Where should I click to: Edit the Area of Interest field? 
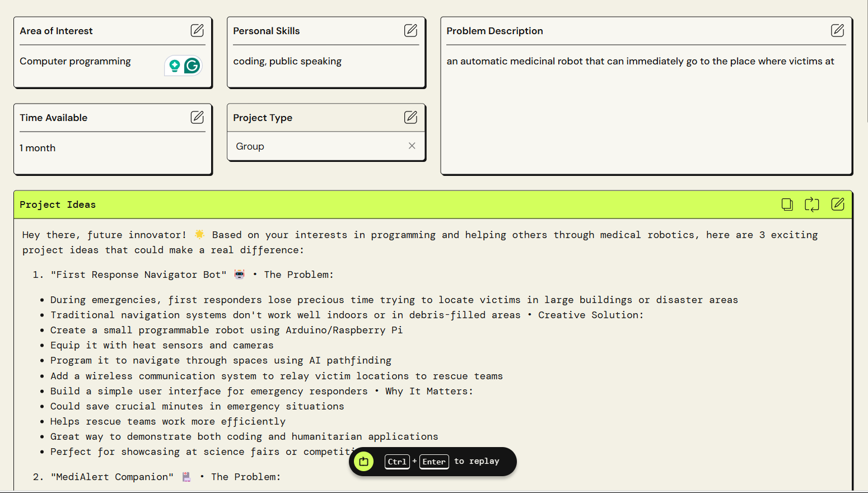point(197,30)
